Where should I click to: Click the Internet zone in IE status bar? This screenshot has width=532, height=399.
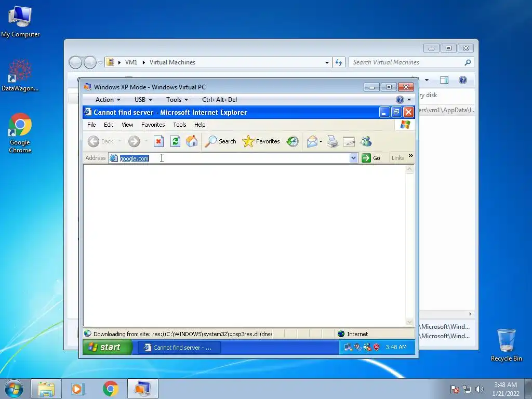(x=353, y=334)
